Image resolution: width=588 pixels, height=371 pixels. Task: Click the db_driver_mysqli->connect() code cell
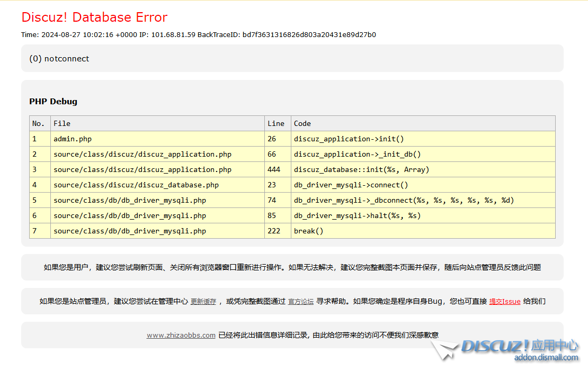tap(351, 185)
